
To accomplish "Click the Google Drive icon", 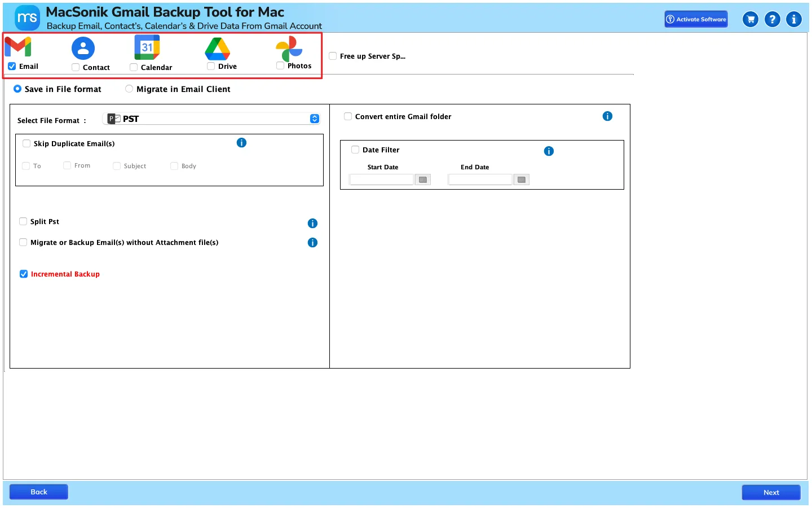I will coord(218,49).
